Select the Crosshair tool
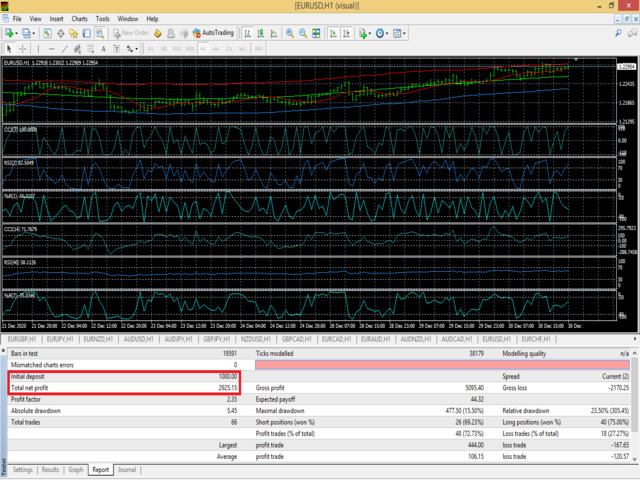 23,48
